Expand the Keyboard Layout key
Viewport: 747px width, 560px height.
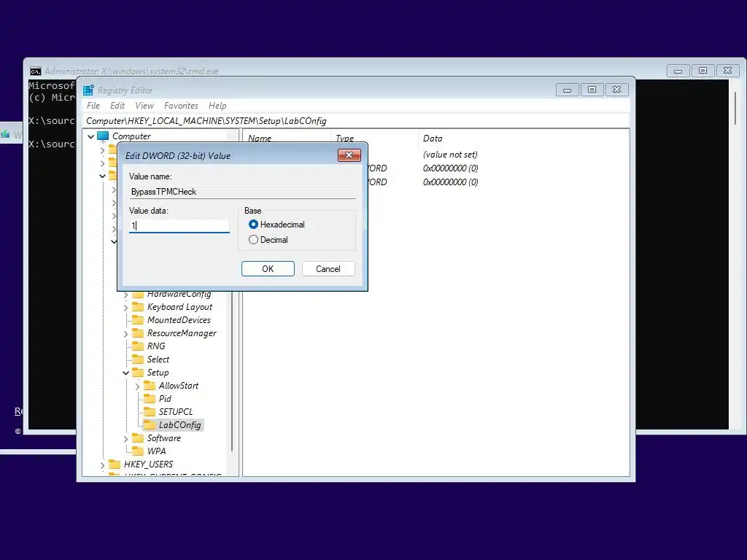(125, 308)
